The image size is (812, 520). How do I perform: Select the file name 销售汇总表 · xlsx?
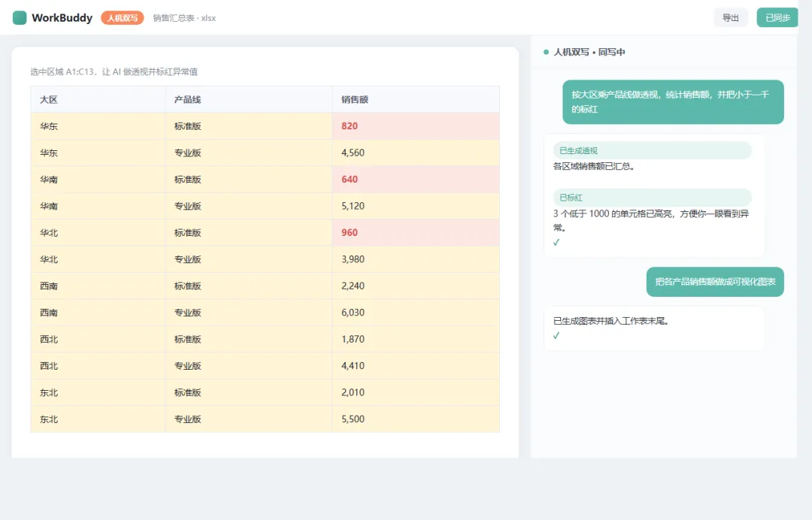(x=184, y=17)
